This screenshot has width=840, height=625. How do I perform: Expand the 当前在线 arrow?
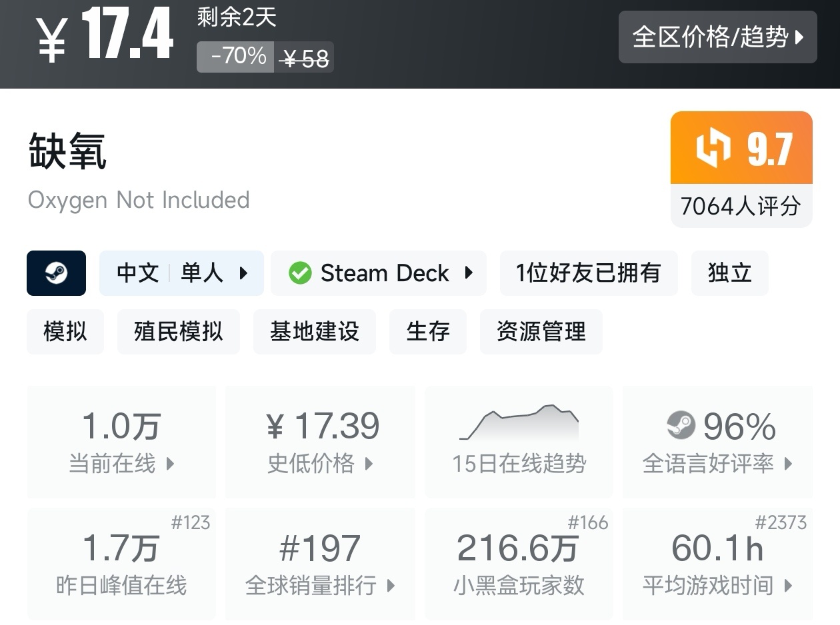(170, 464)
